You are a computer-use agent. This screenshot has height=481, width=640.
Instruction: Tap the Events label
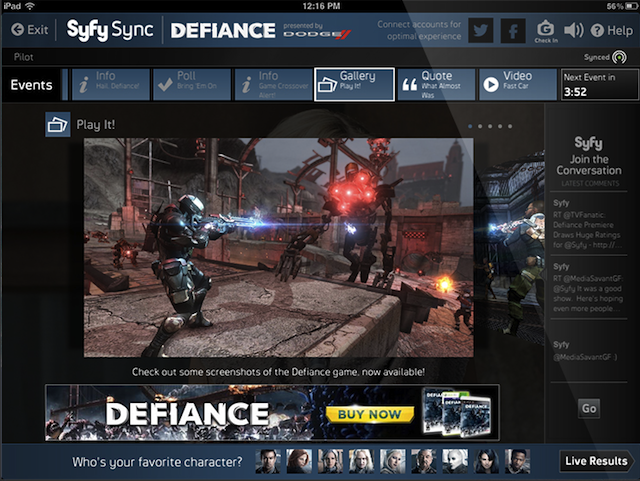click(x=31, y=85)
